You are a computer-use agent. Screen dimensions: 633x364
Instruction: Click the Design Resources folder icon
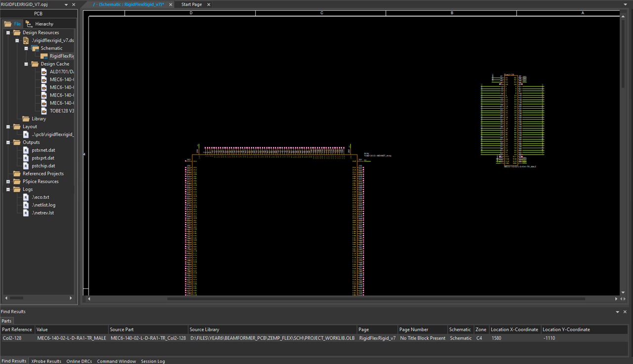point(17,33)
